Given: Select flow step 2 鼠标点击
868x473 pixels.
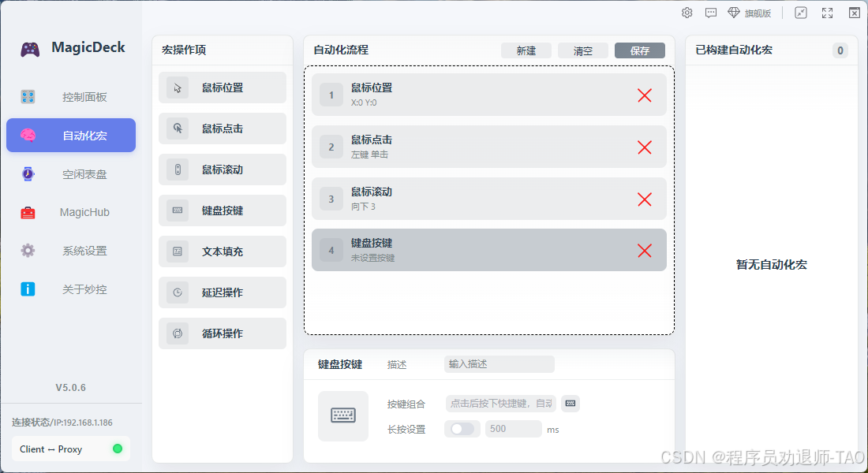Looking at the screenshot, I should [x=488, y=147].
